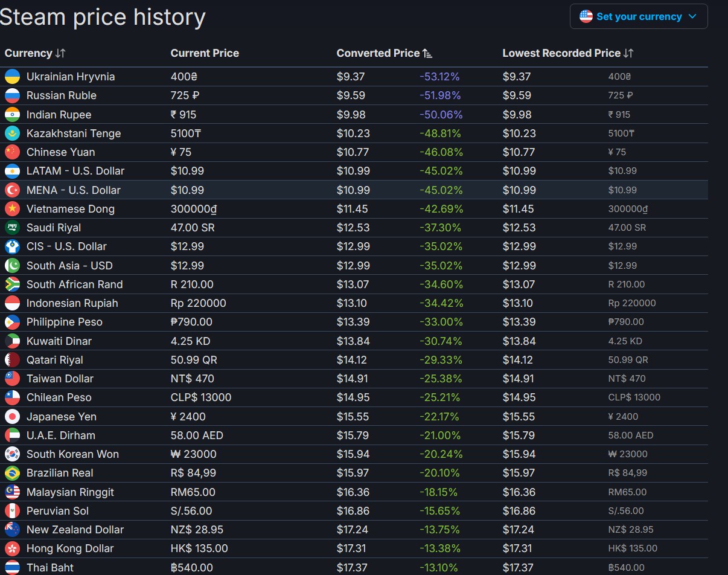Screen dimensions: 728x575
Task: Click the South African Rand flag icon
Action: (12, 284)
